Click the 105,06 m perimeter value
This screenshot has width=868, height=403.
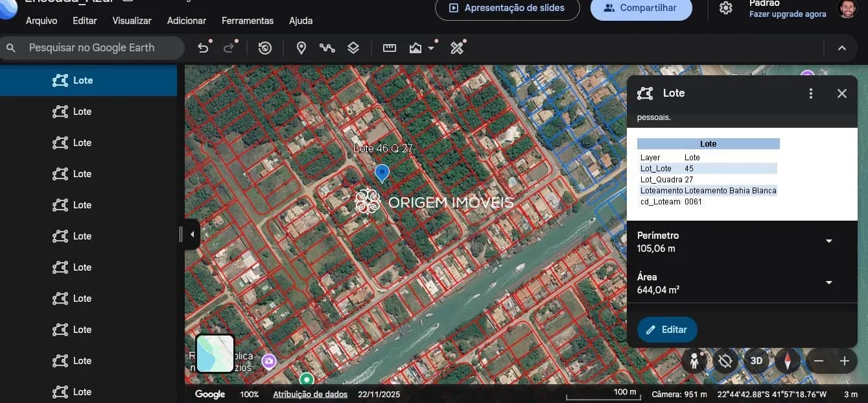(x=656, y=249)
